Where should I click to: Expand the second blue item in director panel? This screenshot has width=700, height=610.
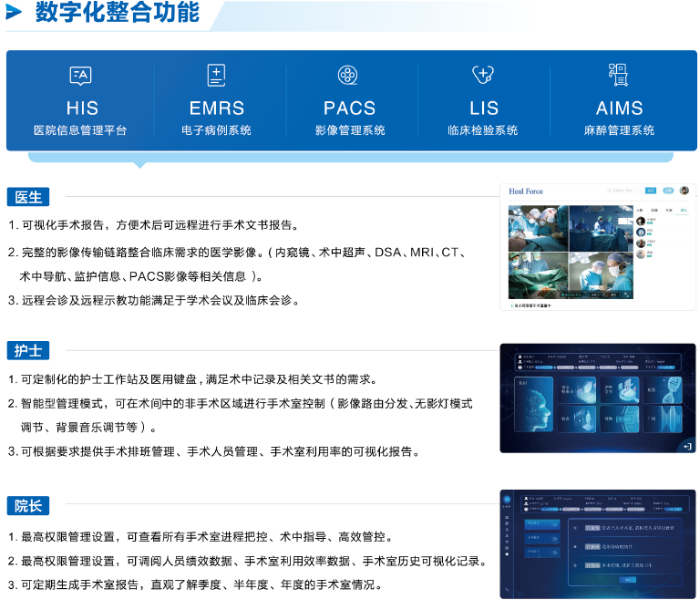tap(542, 538)
